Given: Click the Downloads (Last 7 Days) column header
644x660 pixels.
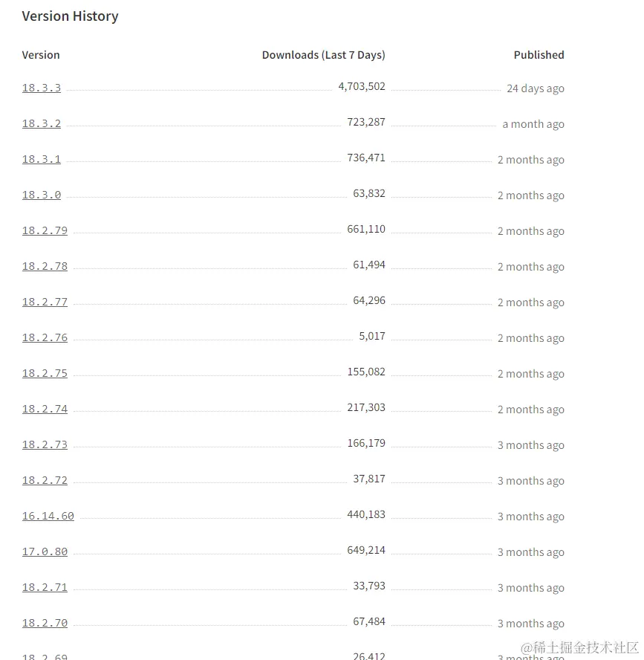Looking at the screenshot, I should click(323, 55).
